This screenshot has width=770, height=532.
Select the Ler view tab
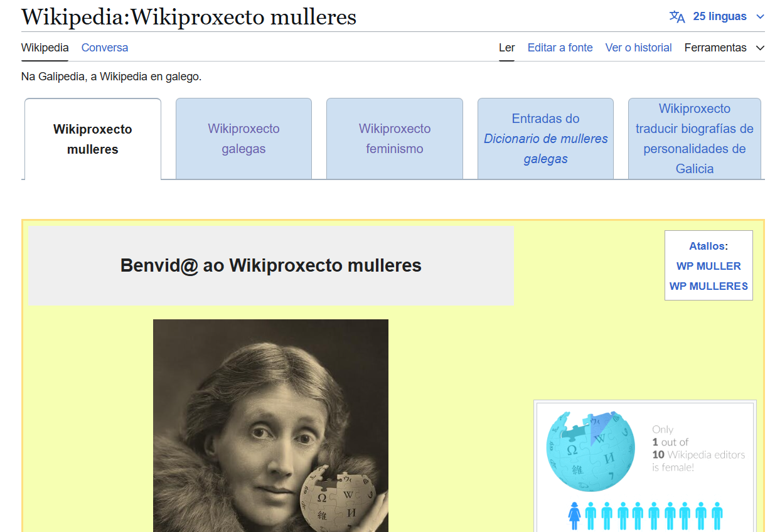click(507, 48)
